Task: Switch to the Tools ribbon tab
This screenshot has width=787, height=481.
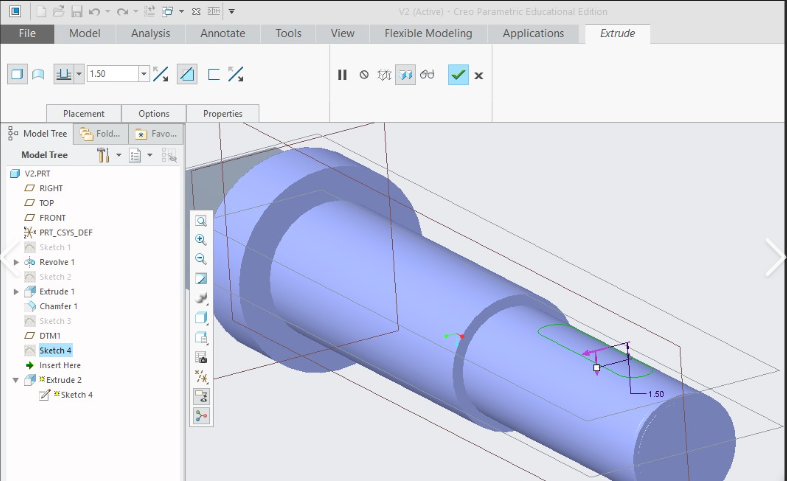Action: (x=289, y=34)
